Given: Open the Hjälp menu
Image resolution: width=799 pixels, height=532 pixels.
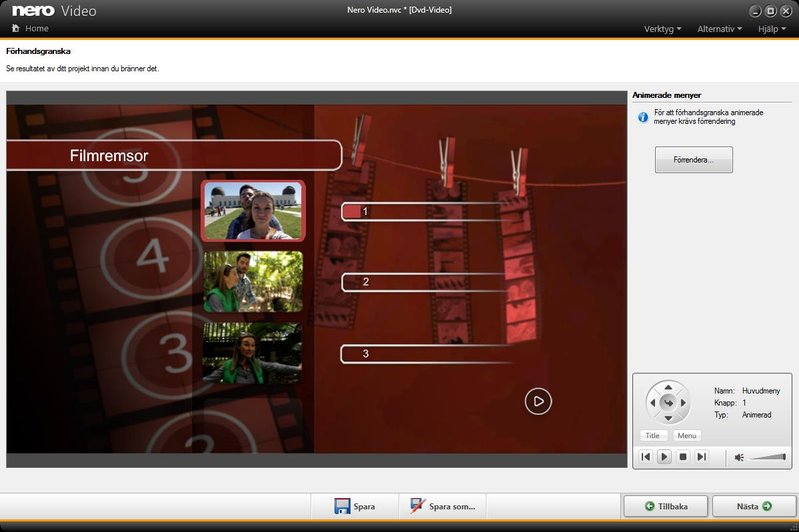Looking at the screenshot, I should coord(772,29).
